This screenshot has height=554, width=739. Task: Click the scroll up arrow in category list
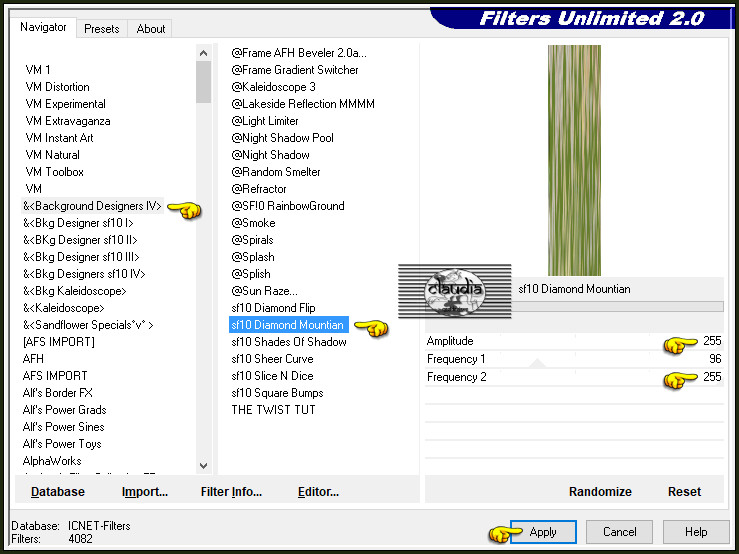coord(204,53)
